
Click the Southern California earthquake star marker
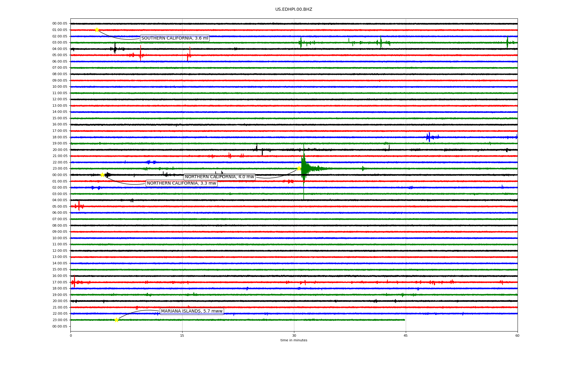[x=97, y=30]
